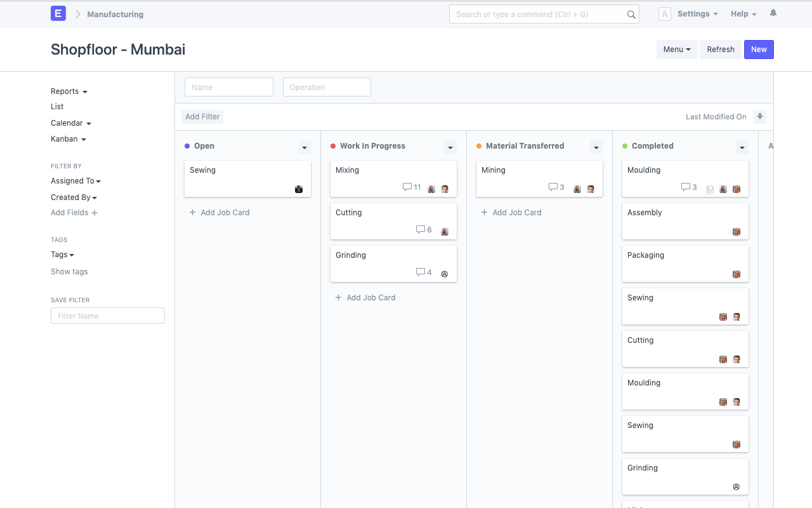Click the user avatar icon beside Settings

pyautogui.click(x=664, y=14)
